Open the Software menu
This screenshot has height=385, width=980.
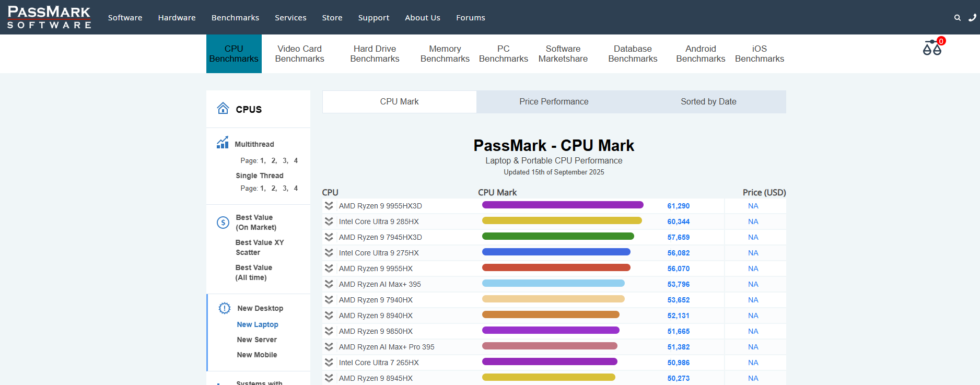click(125, 18)
